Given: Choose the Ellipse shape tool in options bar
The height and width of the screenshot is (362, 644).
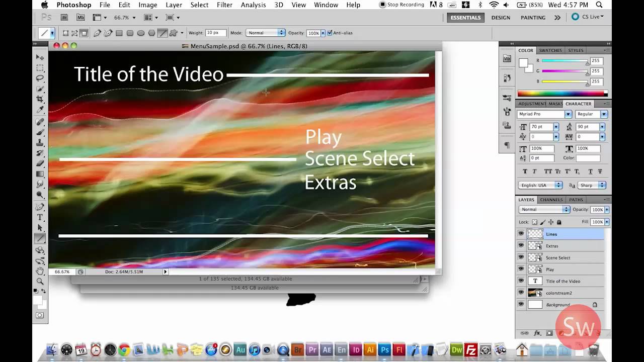Looking at the screenshot, I should (x=141, y=33).
